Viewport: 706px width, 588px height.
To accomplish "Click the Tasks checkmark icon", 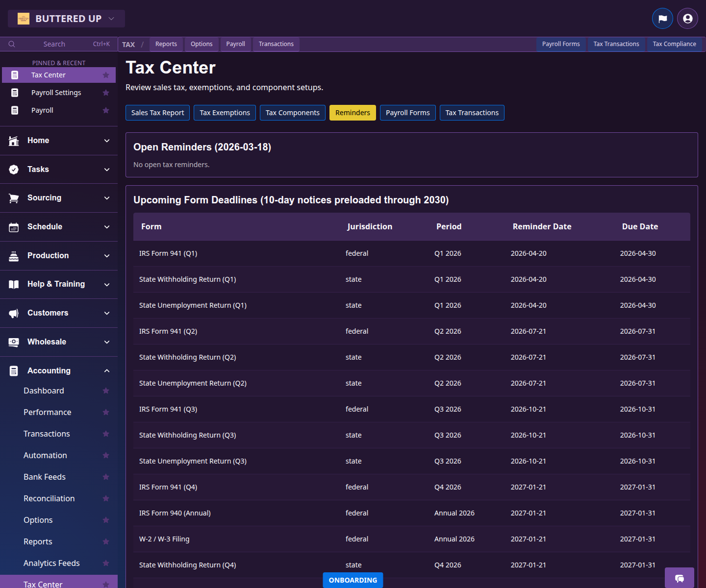I will [14, 169].
